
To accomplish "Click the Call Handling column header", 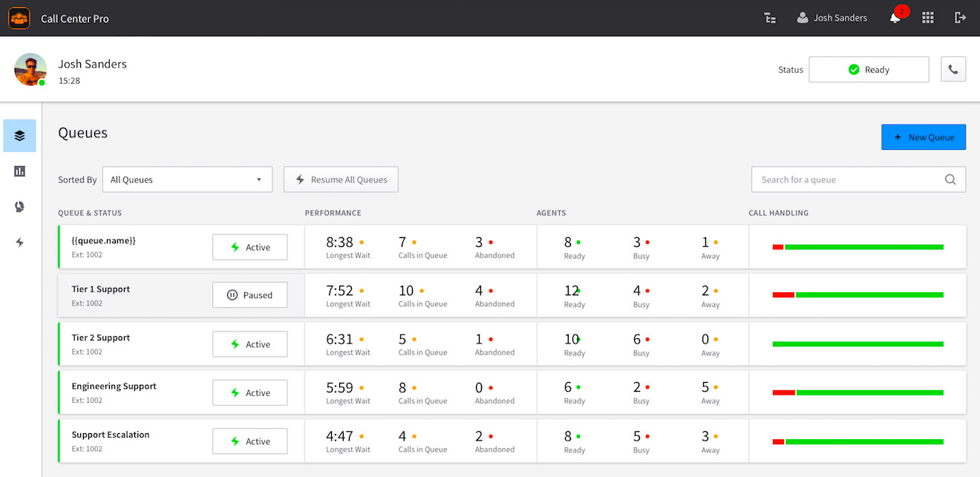I will pyautogui.click(x=778, y=213).
